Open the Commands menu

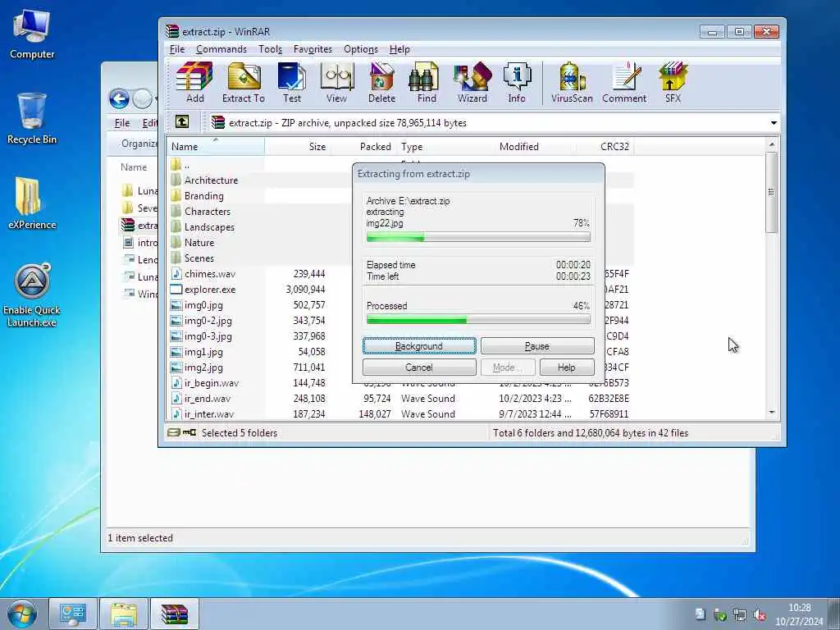pyautogui.click(x=221, y=49)
